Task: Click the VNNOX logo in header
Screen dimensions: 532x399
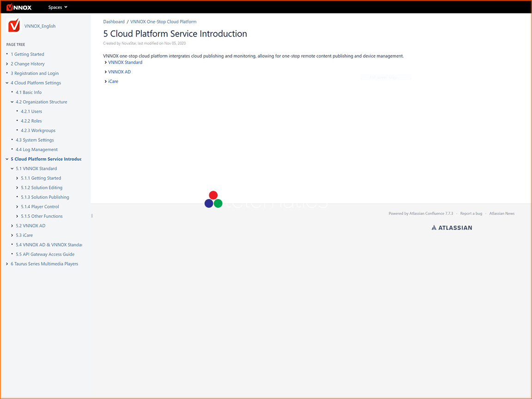Action: (x=19, y=7)
